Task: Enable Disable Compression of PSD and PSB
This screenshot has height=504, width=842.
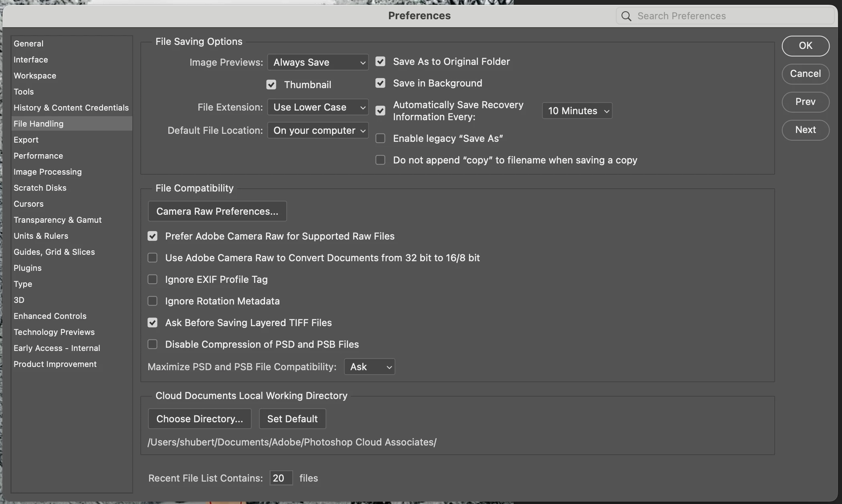Action: (152, 344)
